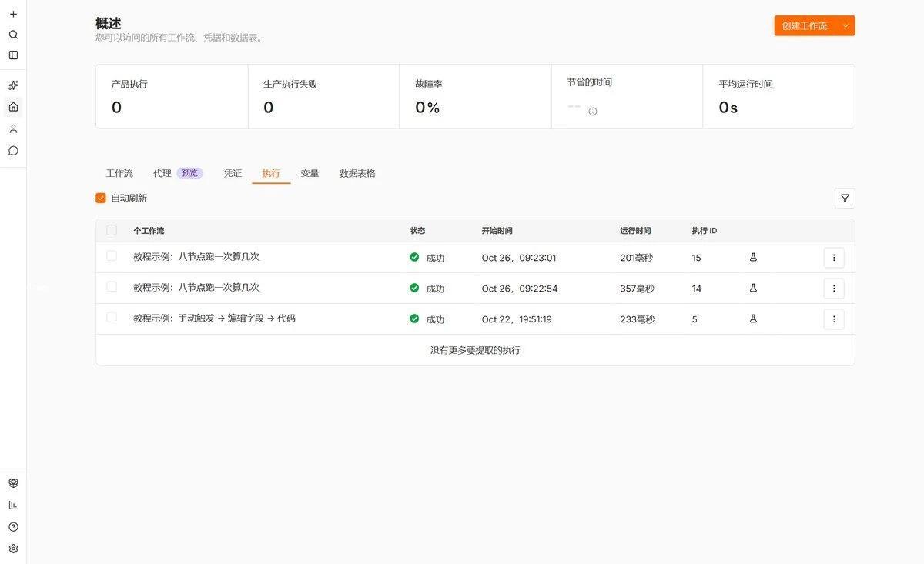Click the 生产执行失败 stat card
The width and height of the screenshot is (924, 564).
click(323, 96)
